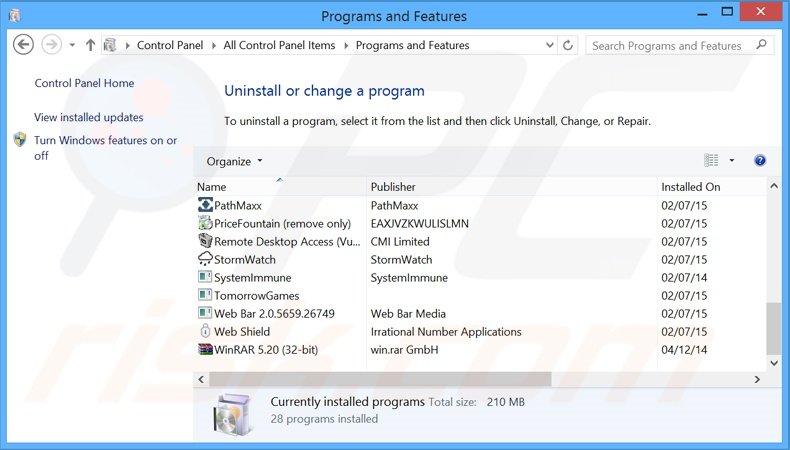Select the Web Bar program icon
This screenshot has width=790, height=450.
(205, 313)
